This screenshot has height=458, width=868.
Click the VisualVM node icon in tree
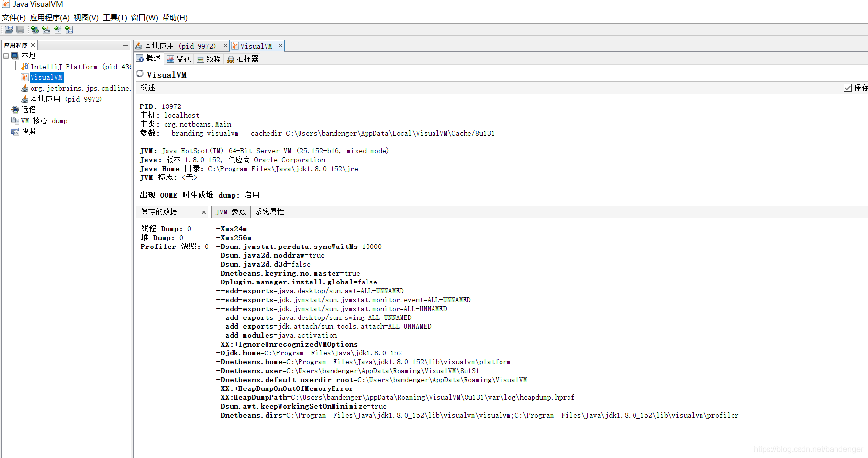click(x=25, y=77)
